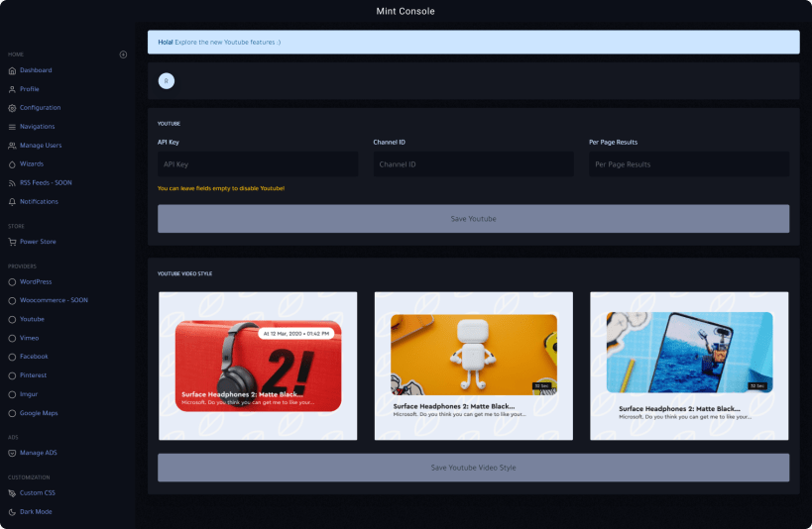Click the yellow leave fields empty hint
Image resolution: width=812 pixels, height=529 pixels.
[x=221, y=188]
